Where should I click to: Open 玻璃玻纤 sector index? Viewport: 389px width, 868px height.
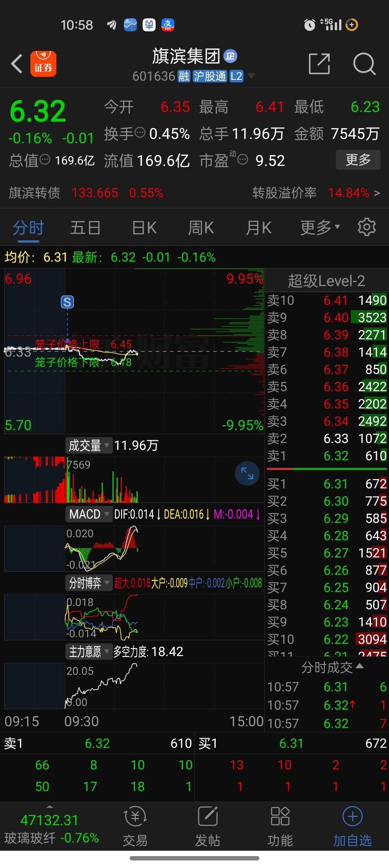click(x=52, y=829)
